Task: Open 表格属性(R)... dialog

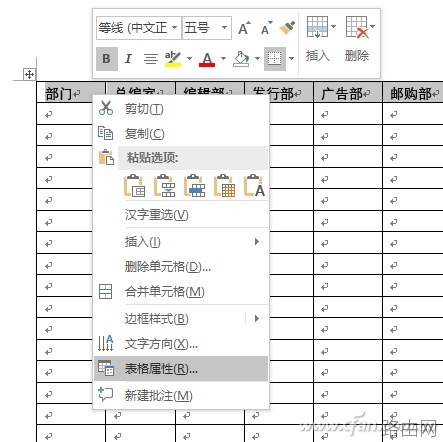Action: pos(180,369)
